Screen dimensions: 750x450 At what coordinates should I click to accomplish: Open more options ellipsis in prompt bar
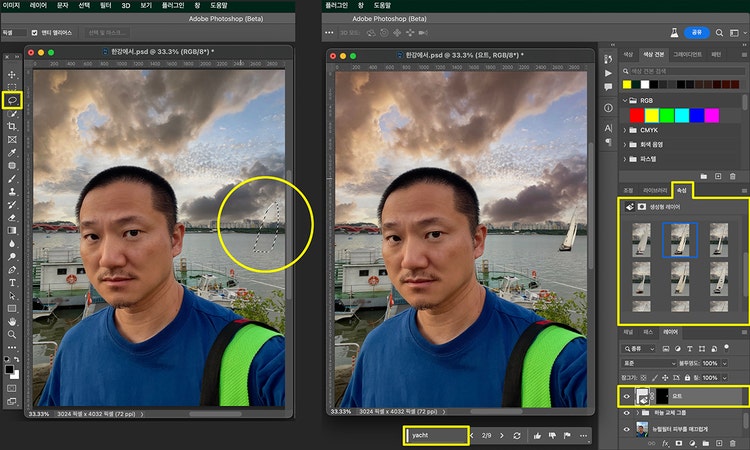(583, 436)
